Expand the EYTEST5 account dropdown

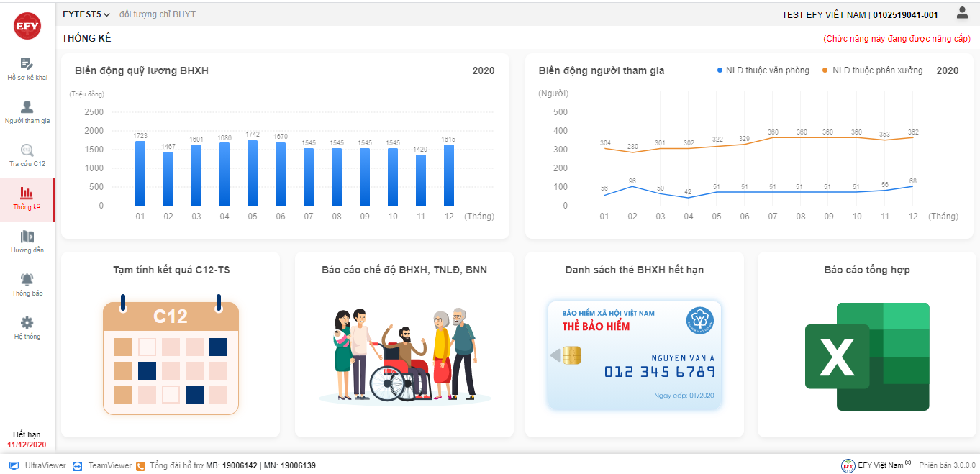pos(86,14)
